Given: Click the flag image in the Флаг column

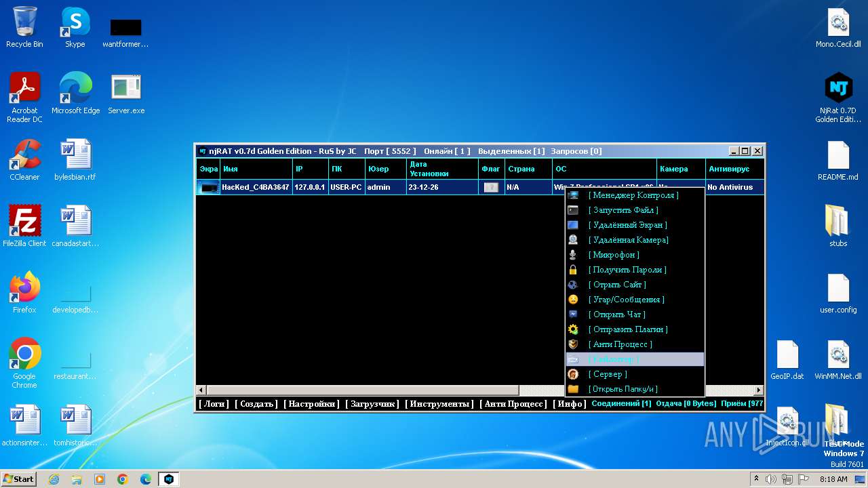Looking at the screenshot, I should [x=491, y=187].
